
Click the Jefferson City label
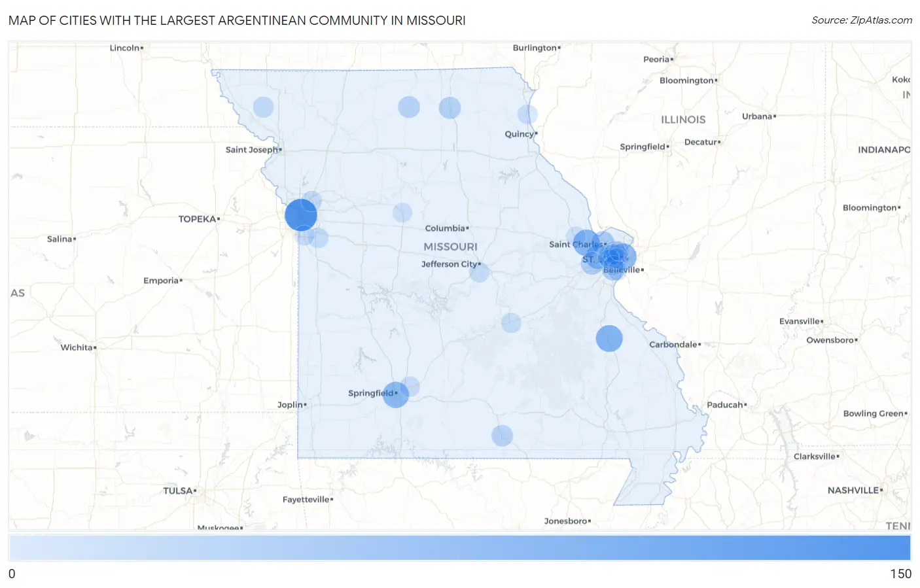(x=450, y=264)
